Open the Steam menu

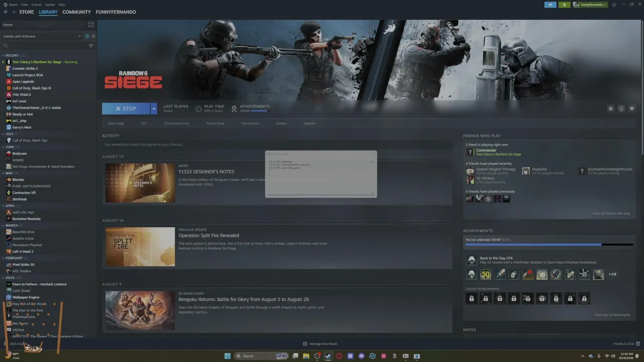(x=13, y=5)
